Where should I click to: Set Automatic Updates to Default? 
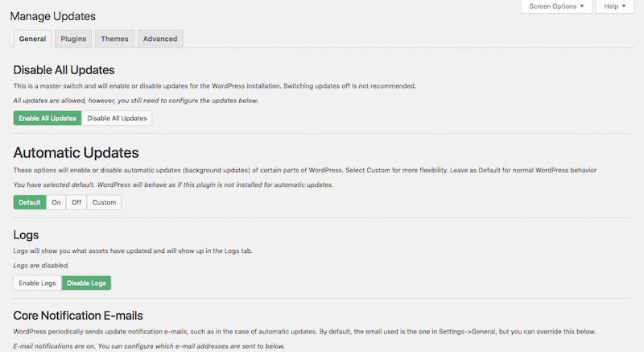[30, 202]
